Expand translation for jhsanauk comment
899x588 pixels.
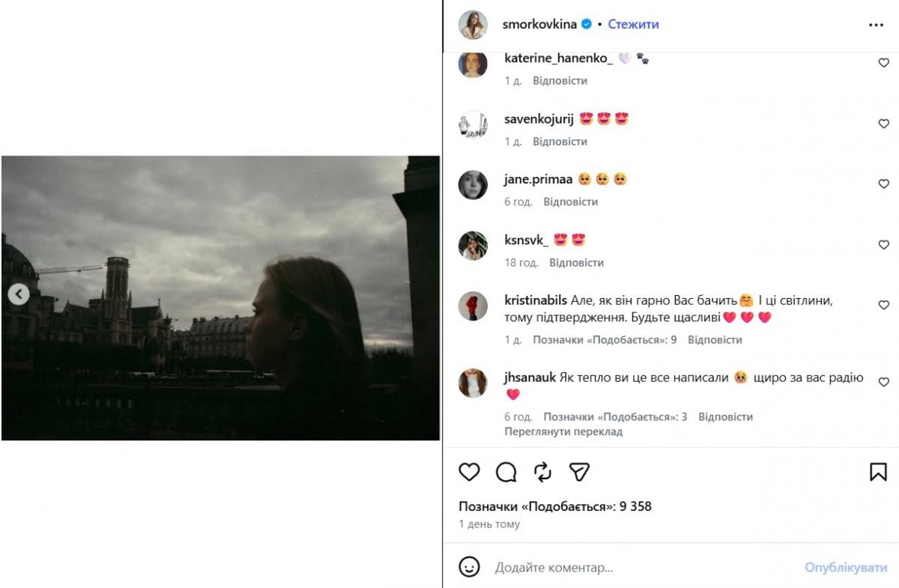(x=563, y=431)
